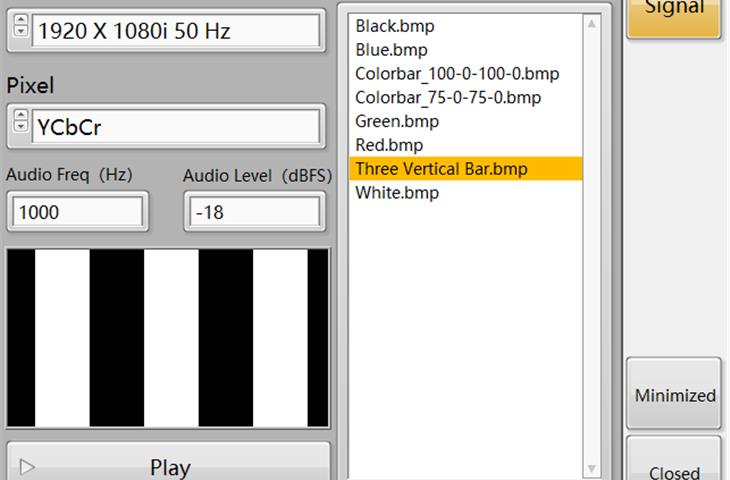This screenshot has width=730, height=480.
Task: Select Green.bmp in the file list
Action: [x=397, y=122]
